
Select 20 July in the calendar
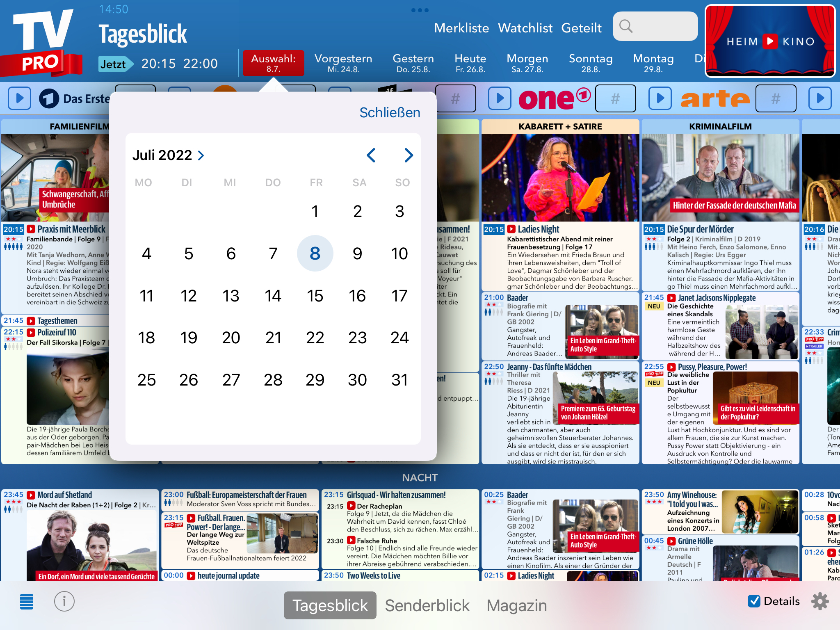click(231, 338)
